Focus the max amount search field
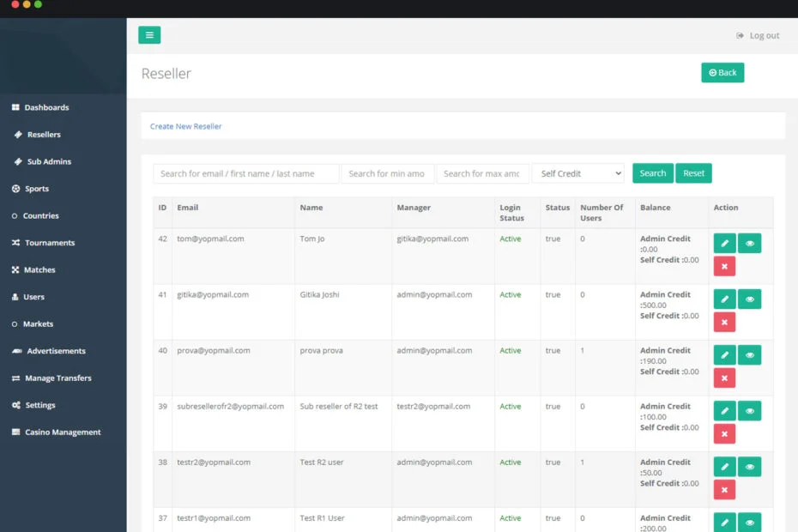Image resolution: width=798 pixels, height=532 pixels. point(482,173)
